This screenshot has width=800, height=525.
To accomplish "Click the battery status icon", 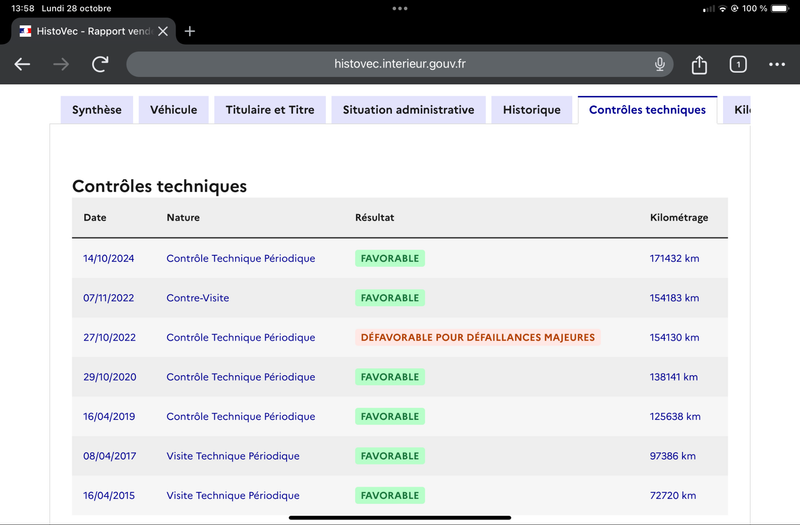I will 780,8.
